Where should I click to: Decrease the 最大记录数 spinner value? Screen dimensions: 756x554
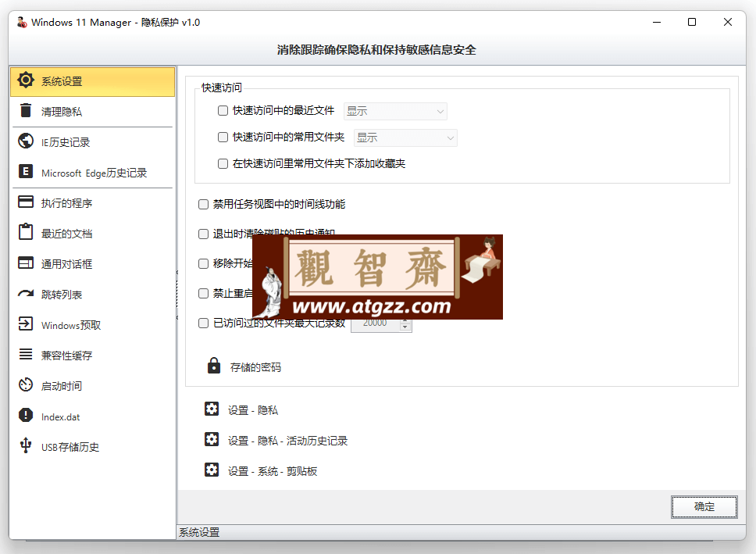405,327
